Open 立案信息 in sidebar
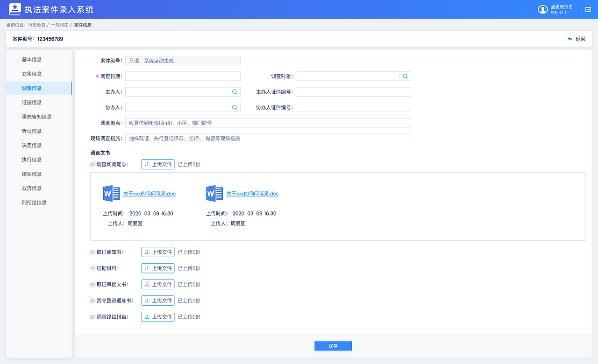598x364 pixels. tap(32, 74)
